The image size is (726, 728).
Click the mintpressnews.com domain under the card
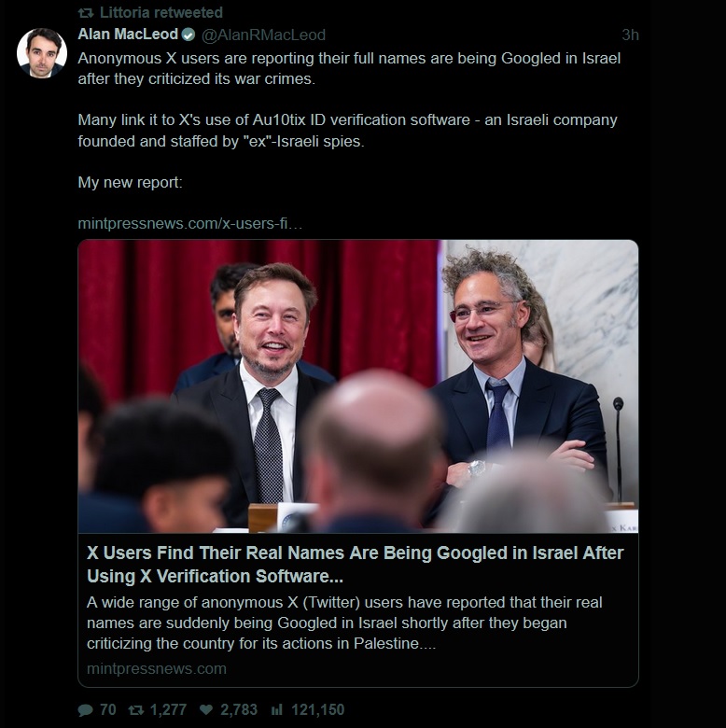pyautogui.click(x=156, y=668)
